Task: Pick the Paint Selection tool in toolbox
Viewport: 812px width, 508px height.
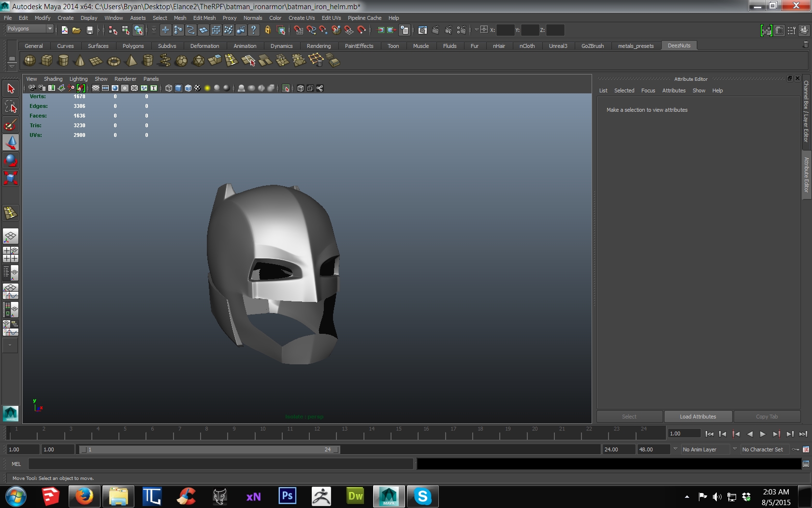Action: [x=11, y=124]
